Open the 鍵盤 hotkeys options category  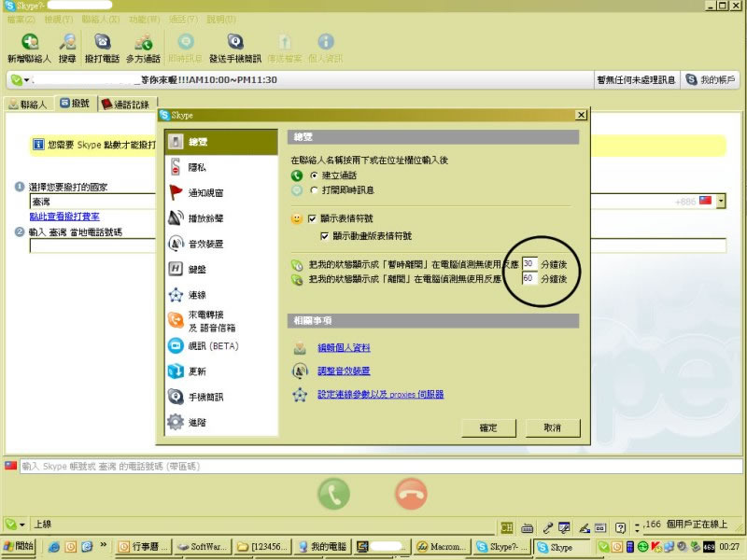coord(221,269)
